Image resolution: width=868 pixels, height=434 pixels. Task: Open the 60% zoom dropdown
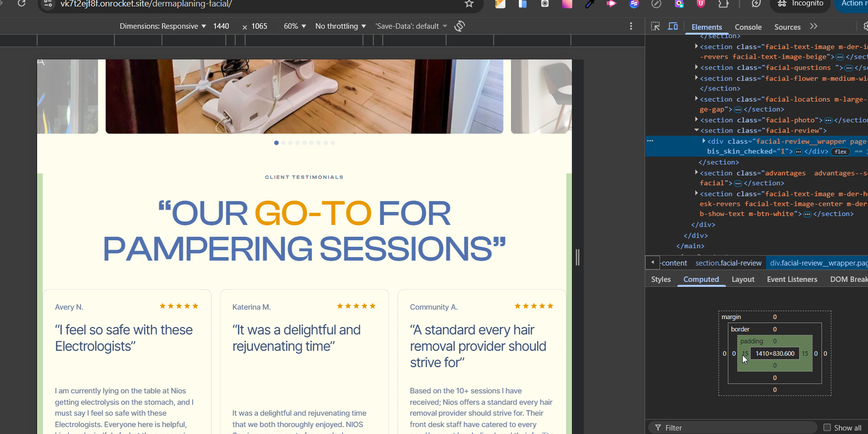(x=295, y=26)
